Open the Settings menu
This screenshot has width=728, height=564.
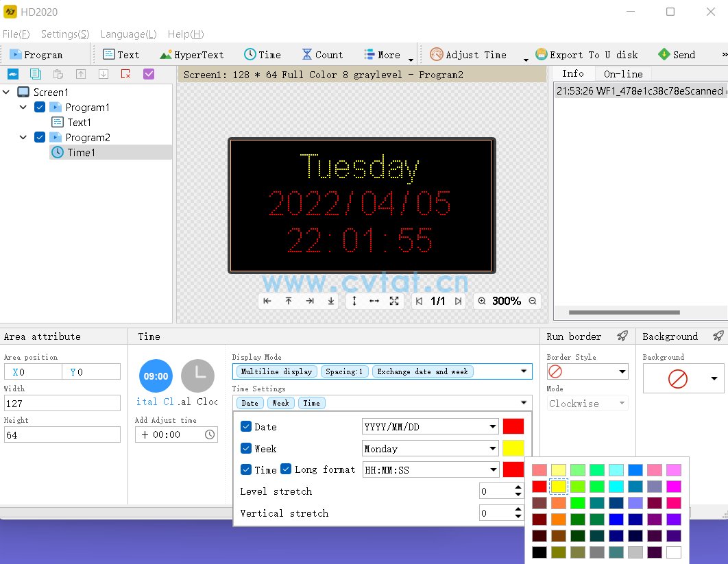pos(65,34)
